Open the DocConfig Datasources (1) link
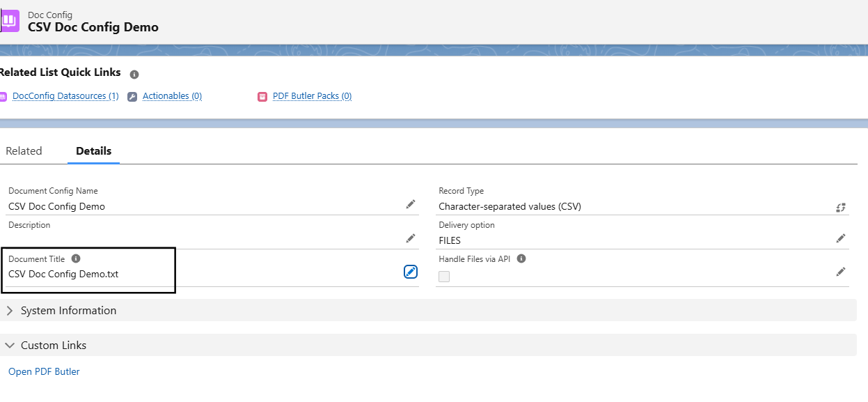 click(65, 96)
